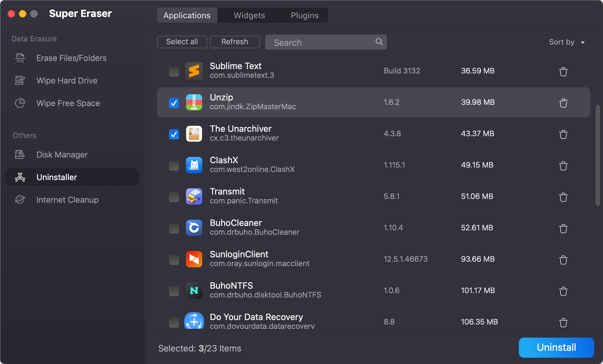Screen dimensions: 603x364
Task: Click the Sort by arrow indicator
Action: click(583, 43)
